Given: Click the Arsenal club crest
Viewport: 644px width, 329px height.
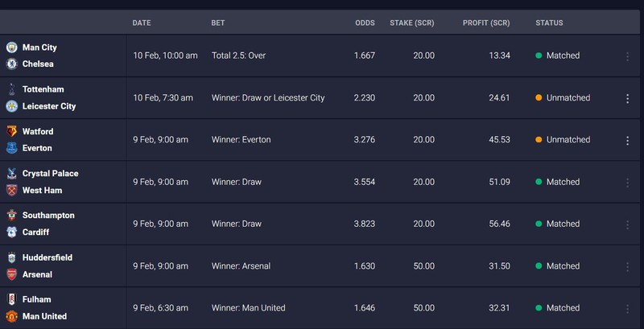Looking at the screenshot, I should pos(11,274).
